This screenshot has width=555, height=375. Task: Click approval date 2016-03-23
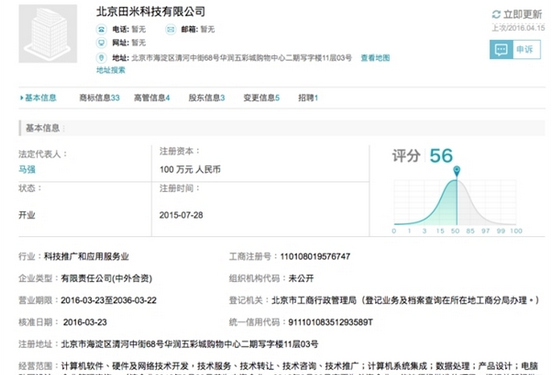pyautogui.click(x=85, y=322)
